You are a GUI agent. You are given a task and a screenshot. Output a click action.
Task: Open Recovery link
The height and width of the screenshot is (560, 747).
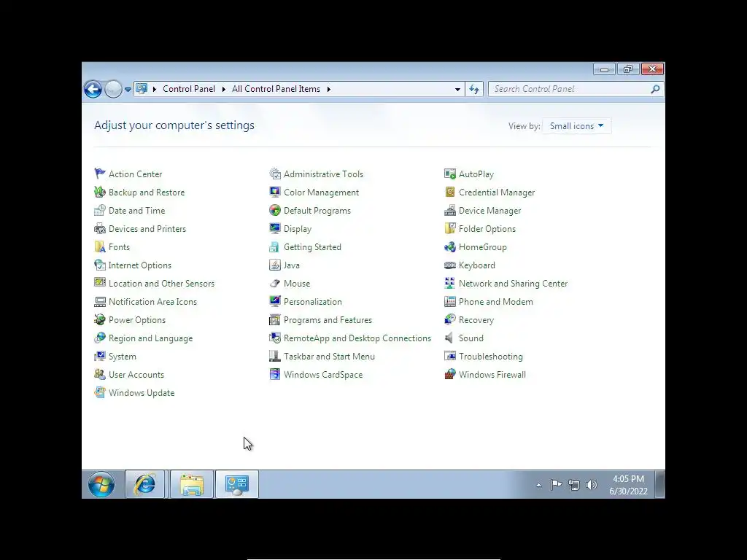(x=476, y=320)
